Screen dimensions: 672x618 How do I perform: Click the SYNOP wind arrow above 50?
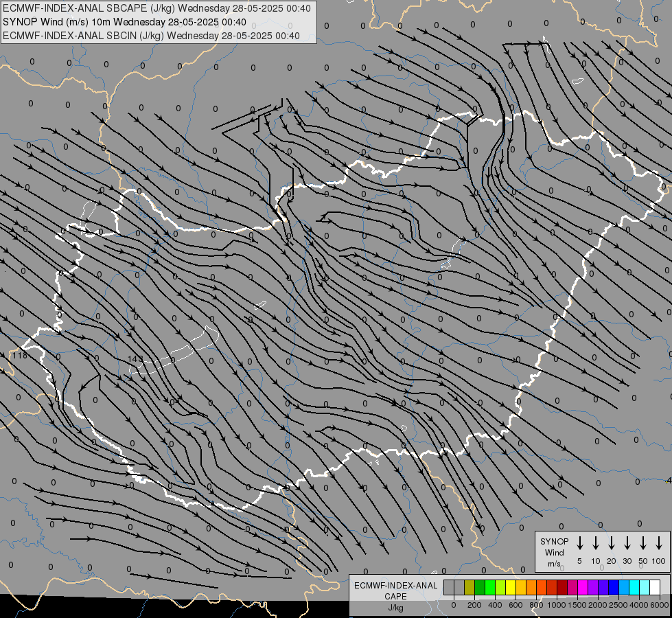point(643,543)
